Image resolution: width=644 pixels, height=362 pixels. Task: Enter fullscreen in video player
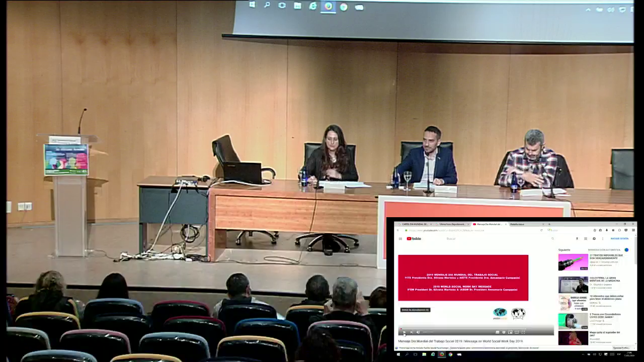point(523,332)
